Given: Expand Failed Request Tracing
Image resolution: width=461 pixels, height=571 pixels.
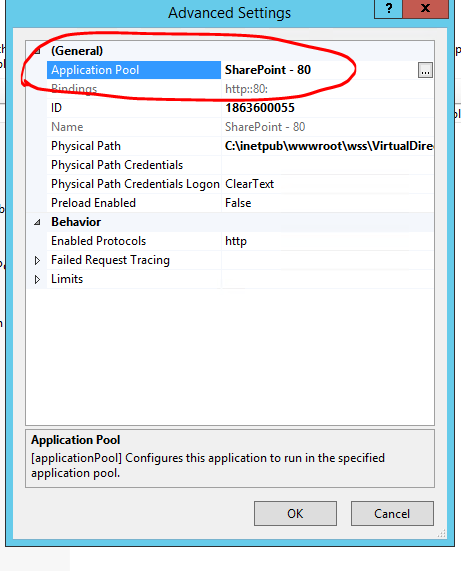Looking at the screenshot, I should click(37, 260).
